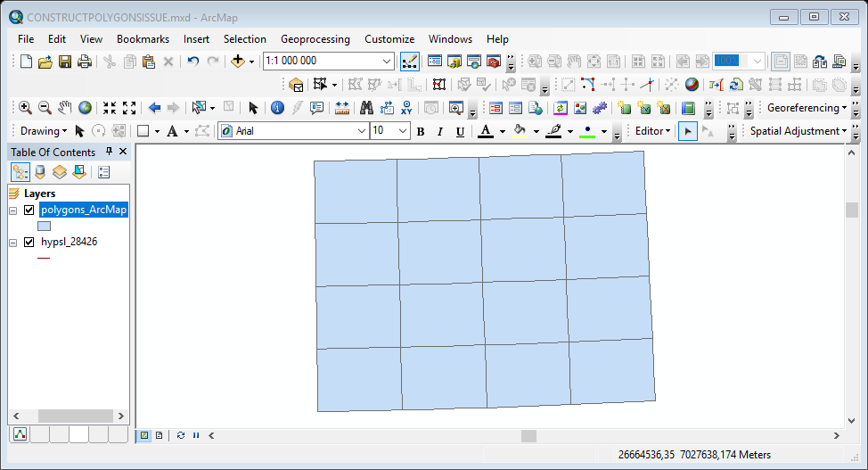868x470 pixels.
Task: Close the Table Of Contents panel
Action: (x=123, y=152)
